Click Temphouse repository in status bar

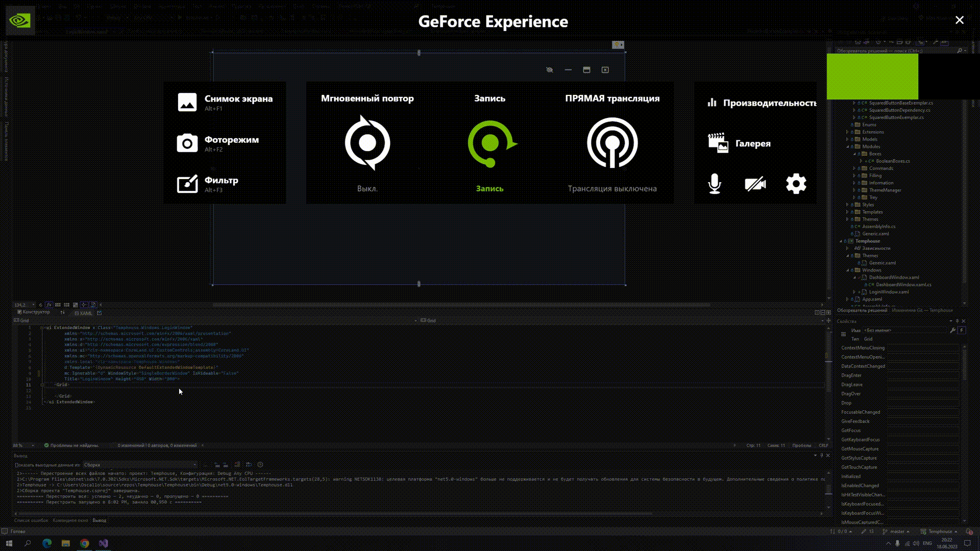[x=939, y=532]
